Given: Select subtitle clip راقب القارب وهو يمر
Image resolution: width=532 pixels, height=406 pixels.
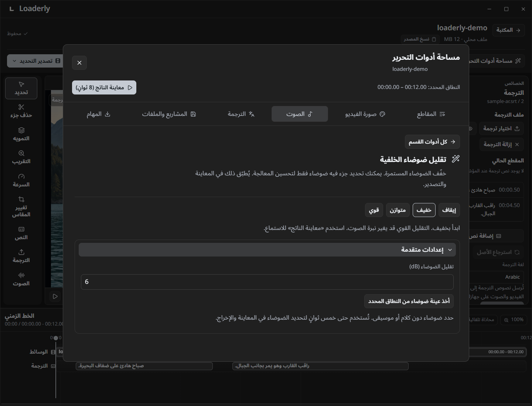Looking at the screenshot, I should point(320,366).
